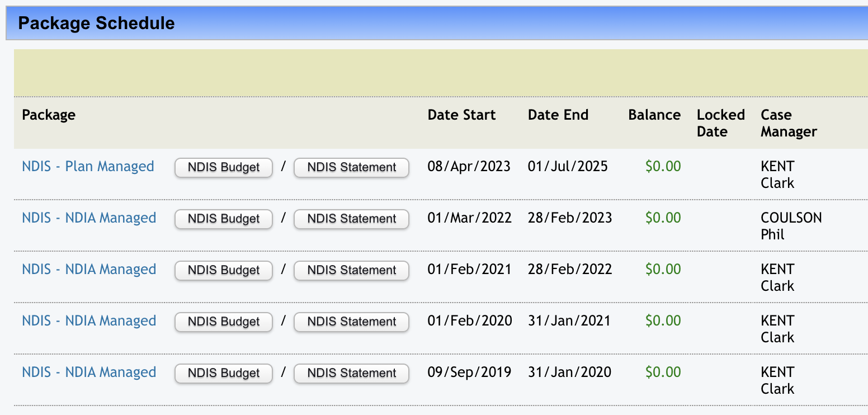Click NDIS Statement for package ending 28/Feb/2023

(x=351, y=219)
